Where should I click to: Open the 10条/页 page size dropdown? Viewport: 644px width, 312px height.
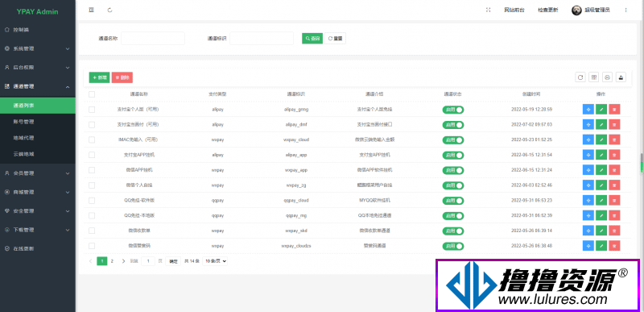(215, 261)
